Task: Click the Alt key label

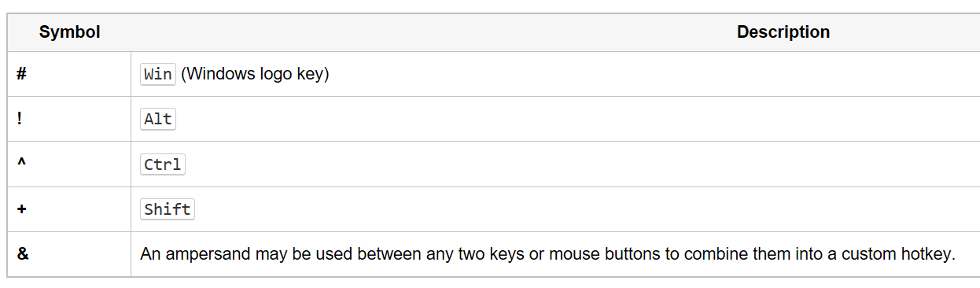Action: pyautogui.click(x=158, y=119)
